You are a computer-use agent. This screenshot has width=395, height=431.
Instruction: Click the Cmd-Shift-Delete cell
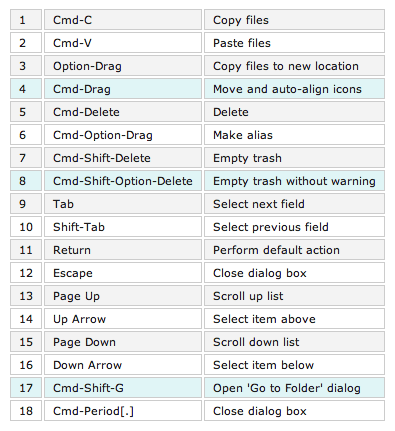[x=123, y=158]
